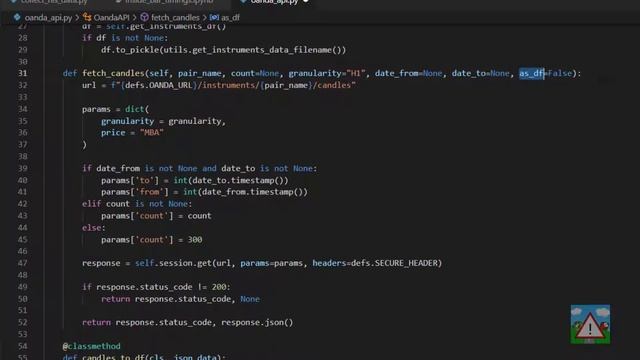Click date_from parameter in function signature
The height and width of the screenshot is (360, 640).
tap(397, 73)
